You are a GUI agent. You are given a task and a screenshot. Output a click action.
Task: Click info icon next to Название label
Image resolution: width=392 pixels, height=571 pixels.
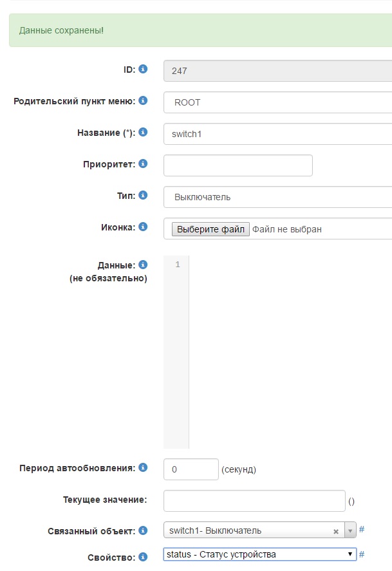coord(143,133)
